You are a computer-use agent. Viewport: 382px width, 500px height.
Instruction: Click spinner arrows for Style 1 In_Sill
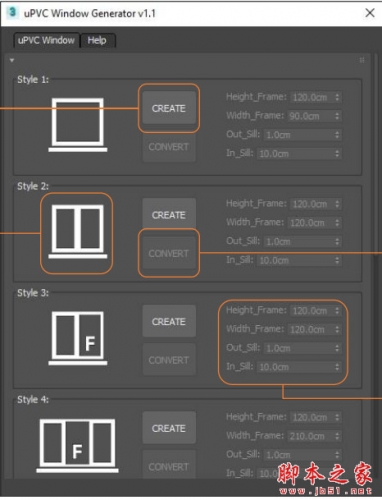pyautogui.click(x=337, y=154)
